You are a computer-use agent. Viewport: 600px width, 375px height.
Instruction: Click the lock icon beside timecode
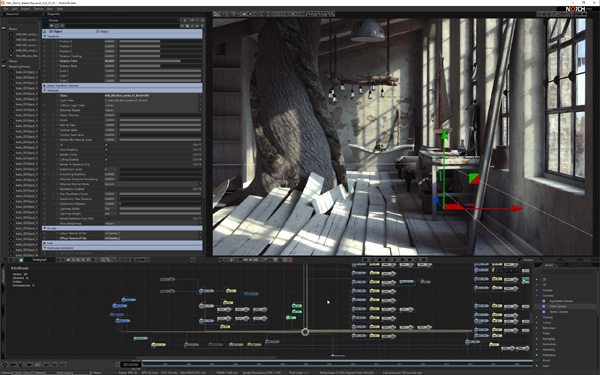point(118,365)
